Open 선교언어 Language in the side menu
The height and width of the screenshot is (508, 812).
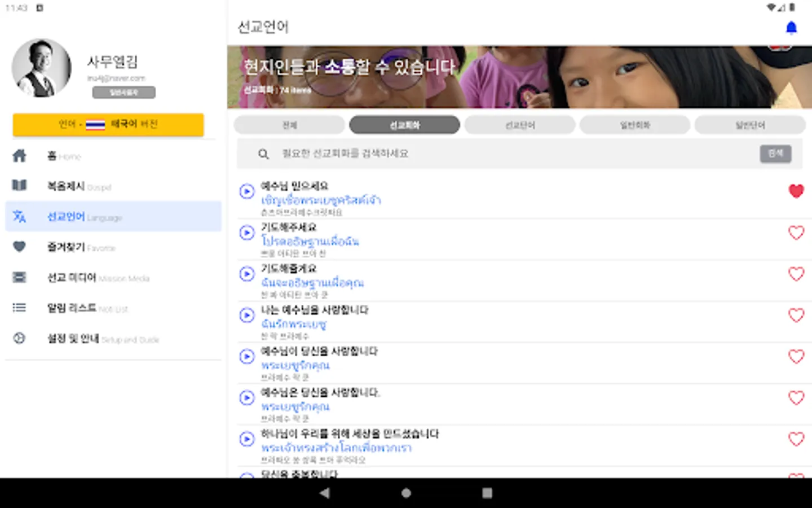coord(113,216)
